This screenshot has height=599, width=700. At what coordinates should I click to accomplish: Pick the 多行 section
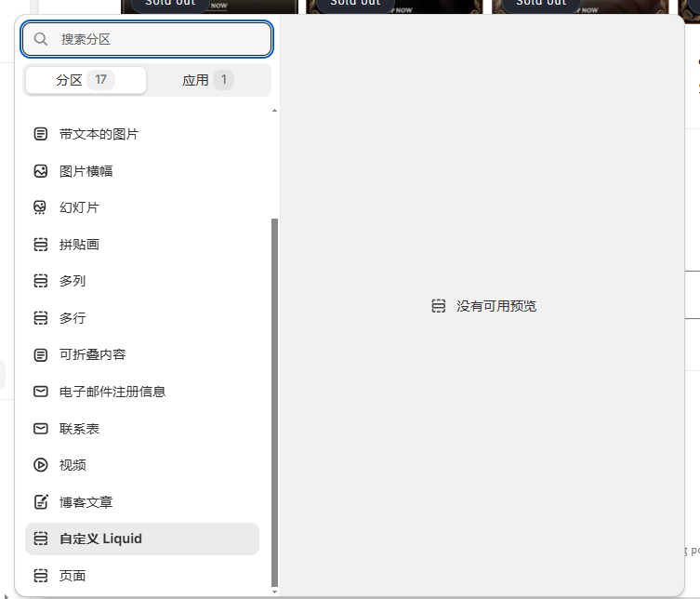point(142,318)
